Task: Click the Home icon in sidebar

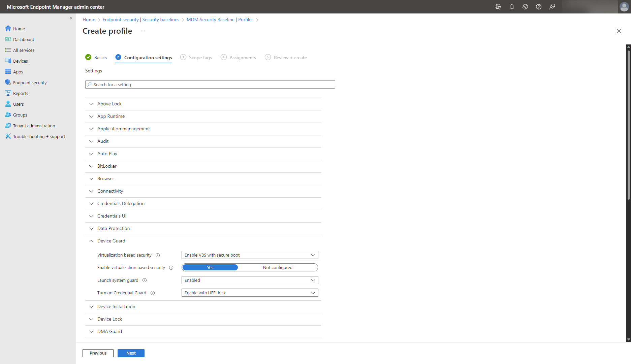Action: (8, 29)
